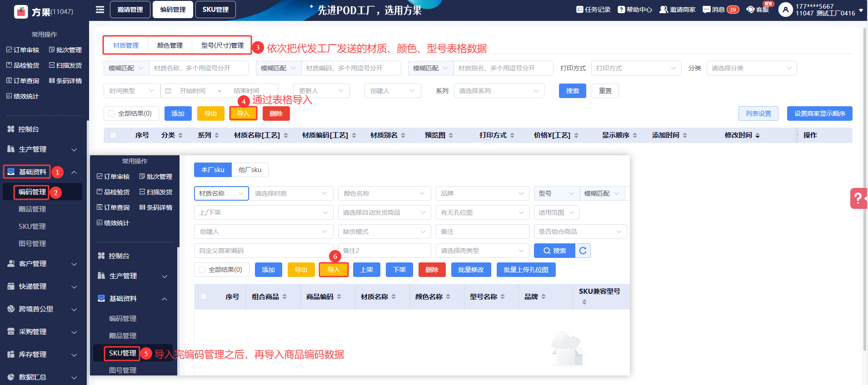This screenshot has width=868, height=385.
Task: Toggle the select-all checkbox in SKU table header
Action: [204, 296]
